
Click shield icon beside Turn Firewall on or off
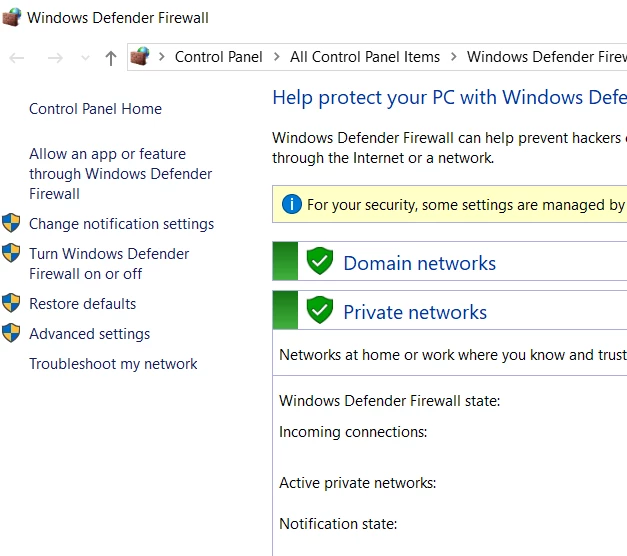point(11,253)
